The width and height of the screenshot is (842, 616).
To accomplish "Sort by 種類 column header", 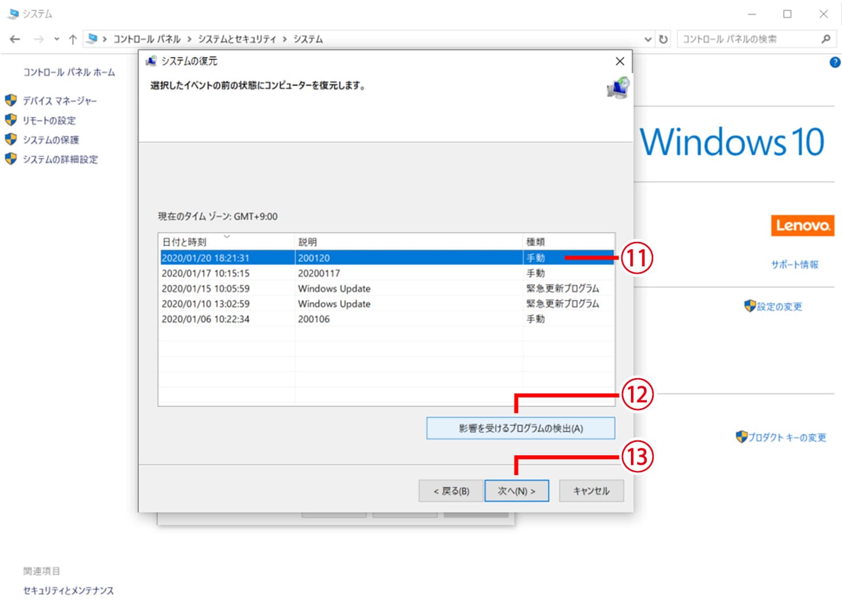I will pos(569,241).
